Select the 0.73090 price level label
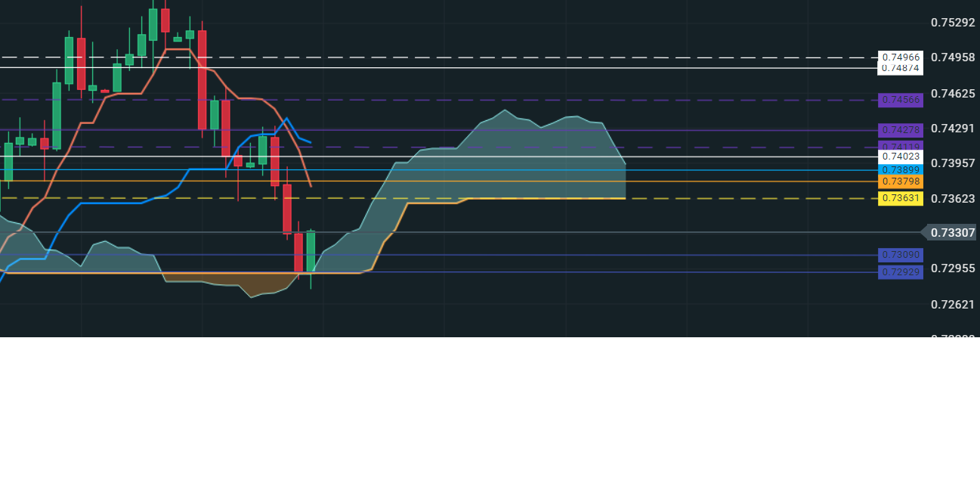The height and width of the screenshot is (490, 980). click(901, 255)
